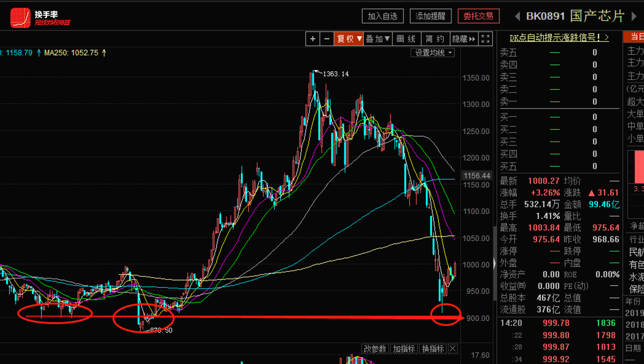Click the 1350.00 price axis label
This screenshot has height=364, width=644.
[476, 78]
